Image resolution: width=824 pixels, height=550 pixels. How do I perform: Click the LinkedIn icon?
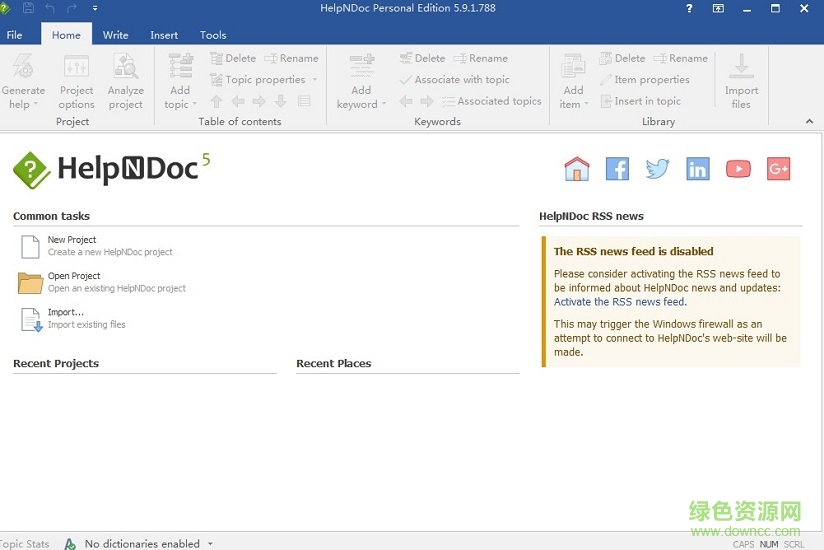697,169
